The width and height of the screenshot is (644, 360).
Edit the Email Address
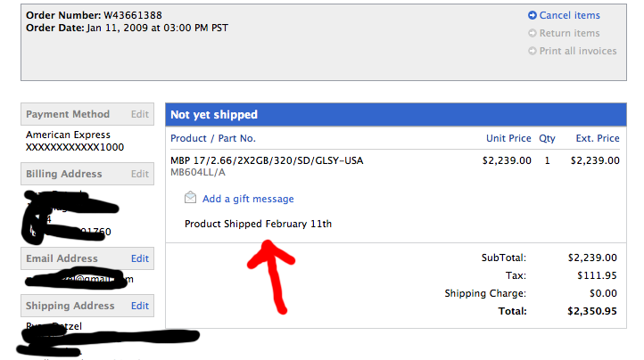click(x=140, y=258)
